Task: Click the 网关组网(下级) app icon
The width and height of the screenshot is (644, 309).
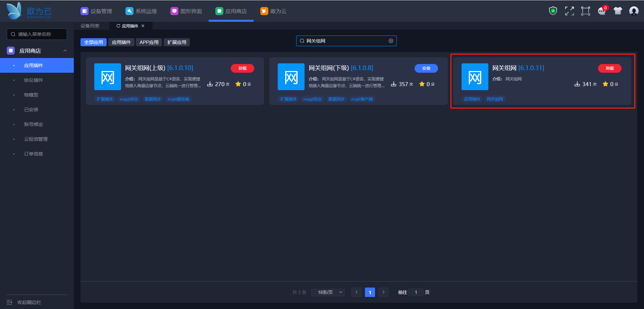Action: [291, 77]
